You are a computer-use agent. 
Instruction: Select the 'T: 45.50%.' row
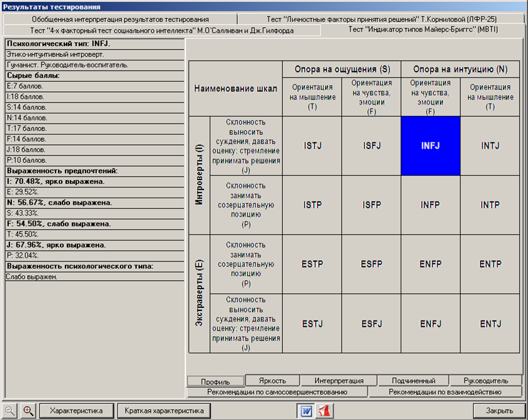pos(95,235)
